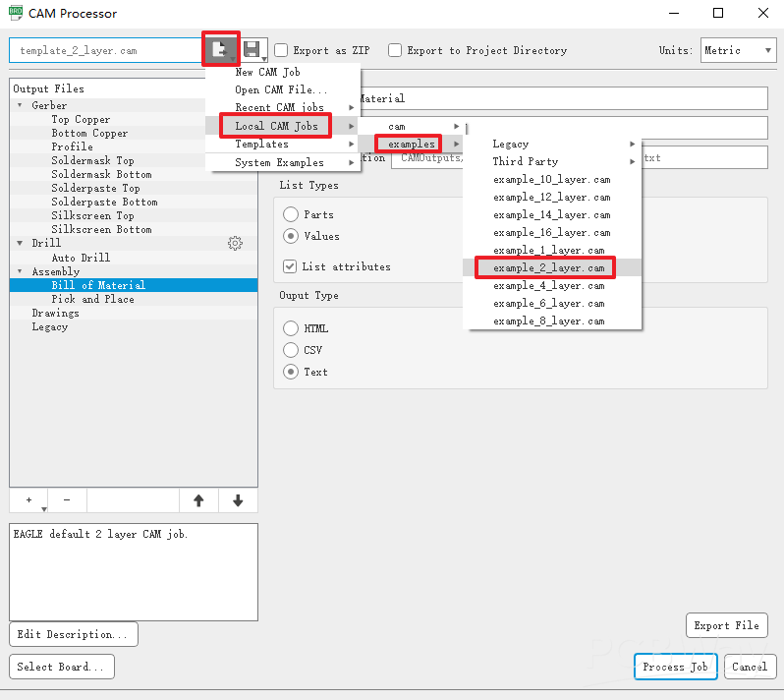Click the Select Board button
The image size is (784, 700).
61,667
